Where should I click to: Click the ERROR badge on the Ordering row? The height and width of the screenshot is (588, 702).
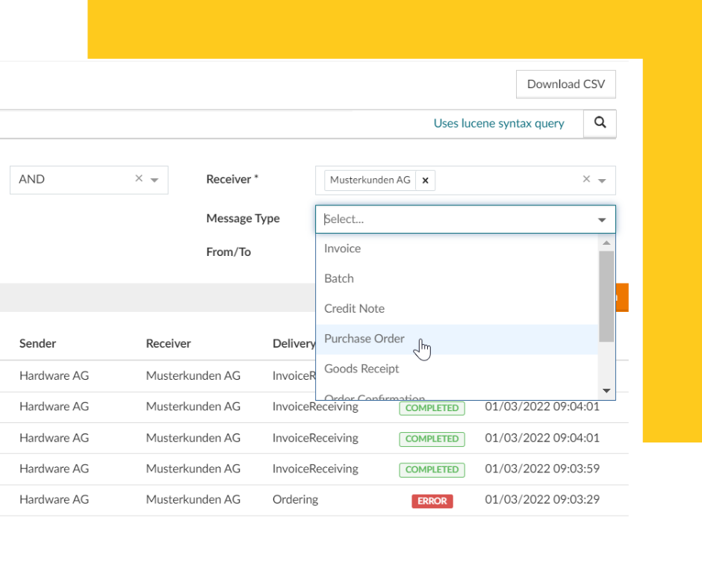[x=432, y=501]
